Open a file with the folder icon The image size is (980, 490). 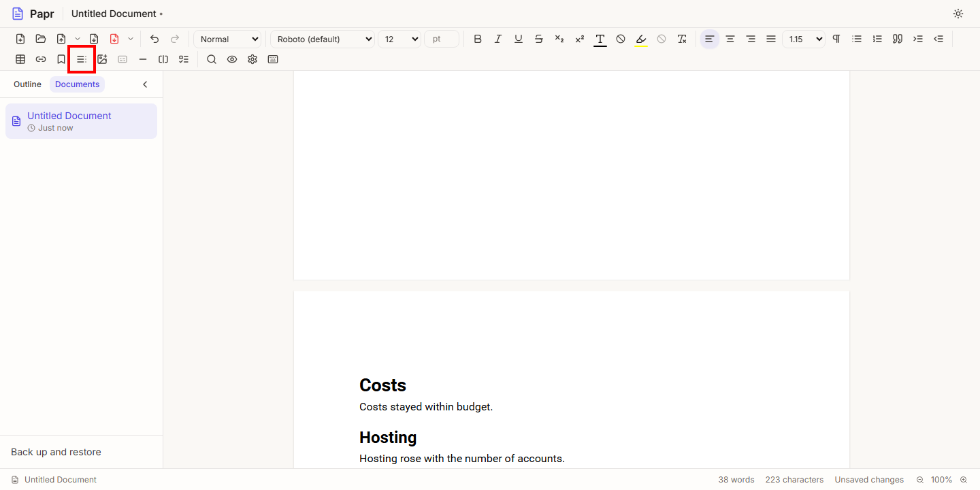[x=41, y=39]
